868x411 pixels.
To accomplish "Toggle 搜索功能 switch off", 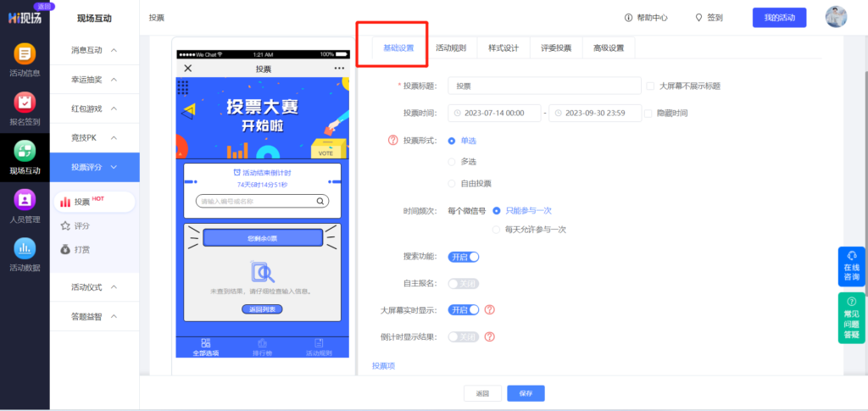I will (x=464, y=257).
